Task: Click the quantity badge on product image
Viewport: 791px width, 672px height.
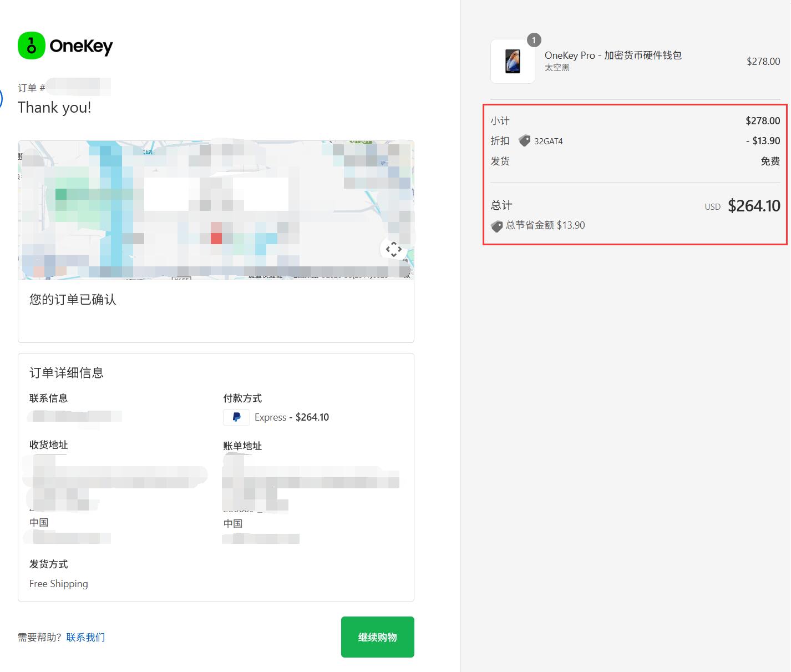Action: tap(534, 40)
